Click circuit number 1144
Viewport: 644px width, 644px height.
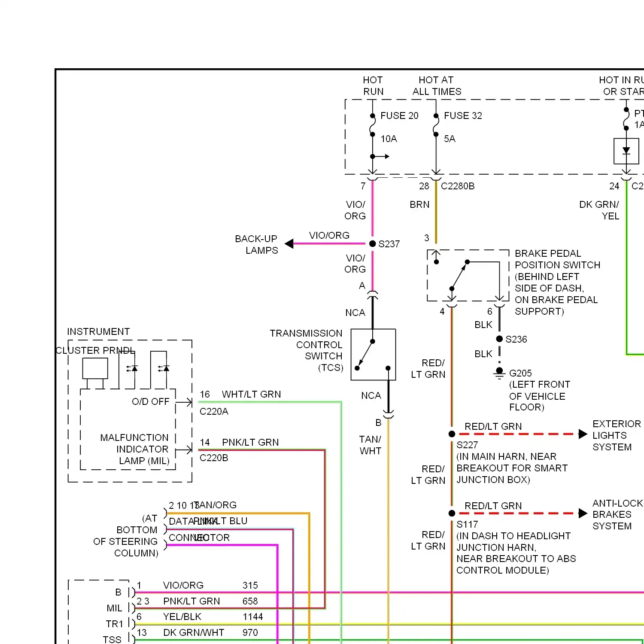252,617
